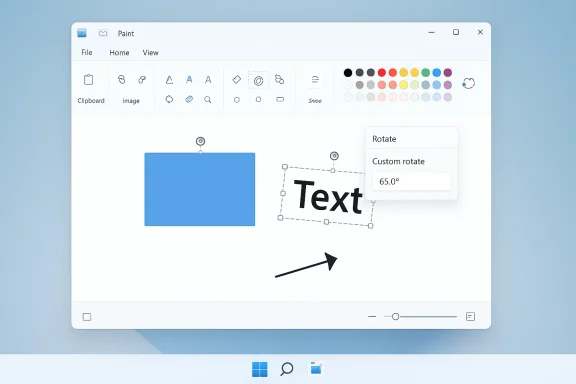Viewport: 576px width, 384px height.
Task: Pick the diamond shape icon
Action: 237,79
